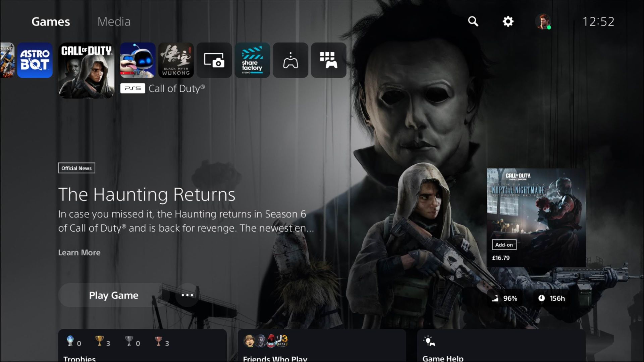Viewport: 644px width, 362px height.
Task: Select the Black Myth Wukong tile
Action: pyautogui.click(x=176, y=60)
